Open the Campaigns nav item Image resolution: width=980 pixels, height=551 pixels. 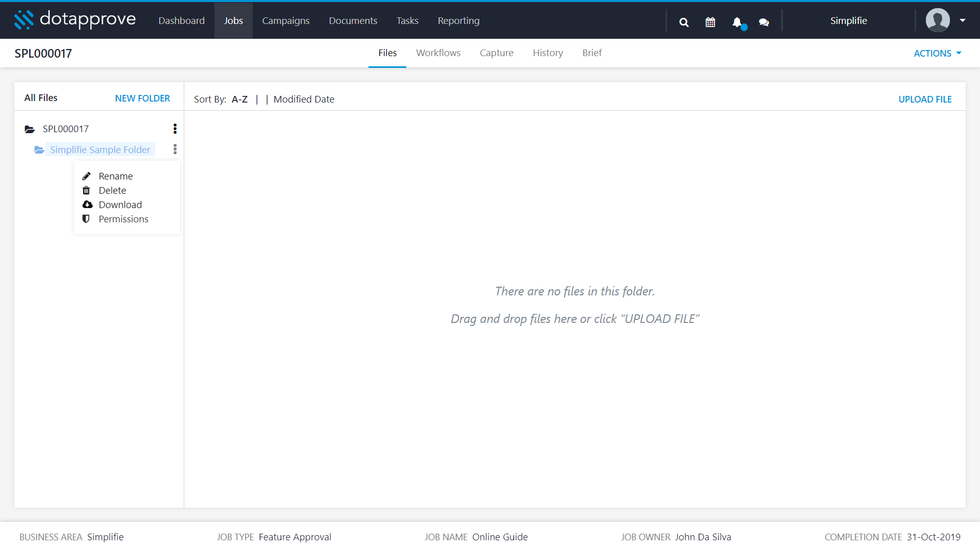(x=286, y=20)
